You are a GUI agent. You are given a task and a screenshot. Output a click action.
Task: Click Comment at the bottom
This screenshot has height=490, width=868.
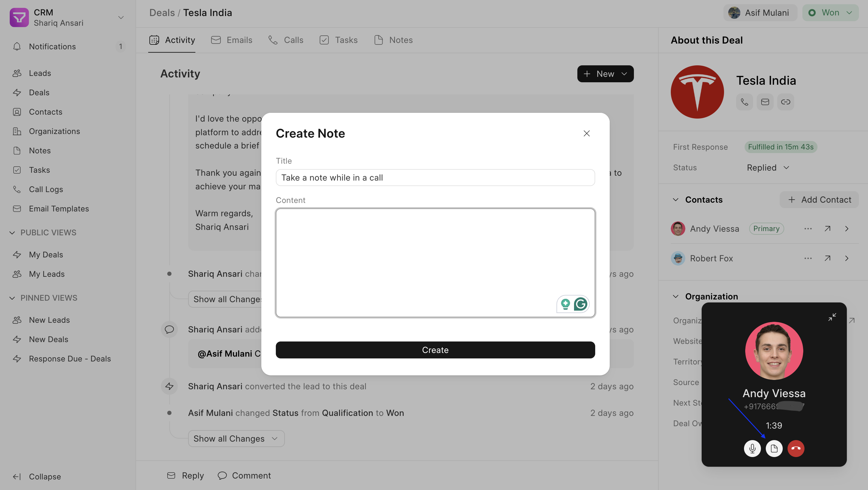point(244,475)
